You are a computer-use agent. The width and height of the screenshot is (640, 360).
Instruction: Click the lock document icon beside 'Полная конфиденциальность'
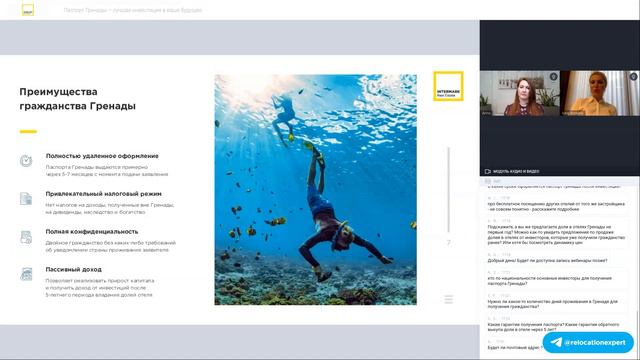tap(26, 237)
